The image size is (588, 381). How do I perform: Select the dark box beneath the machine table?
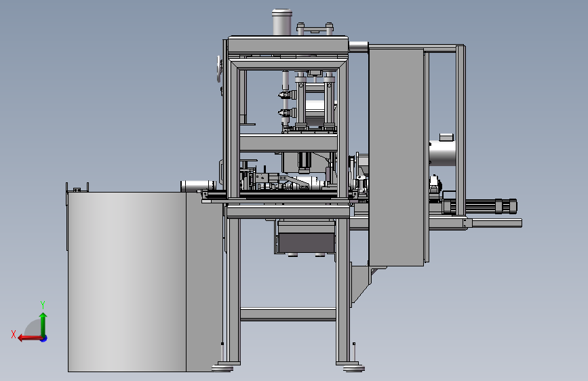[307, 243]
